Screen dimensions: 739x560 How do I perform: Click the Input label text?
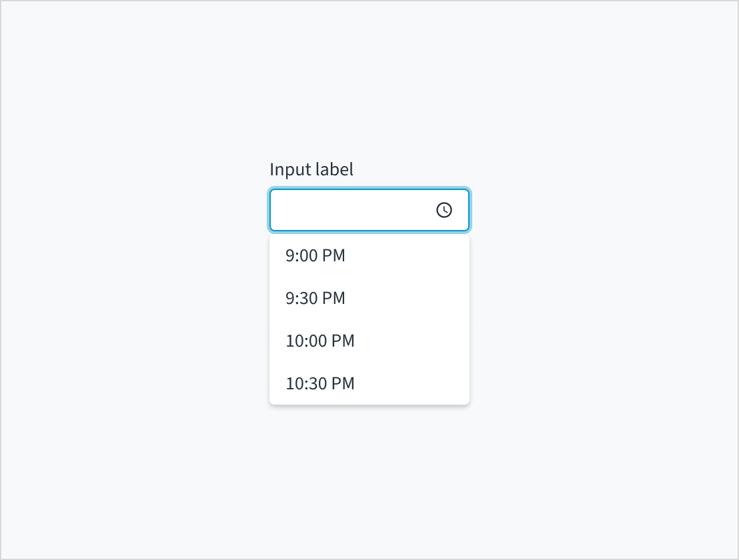[311, 169]
